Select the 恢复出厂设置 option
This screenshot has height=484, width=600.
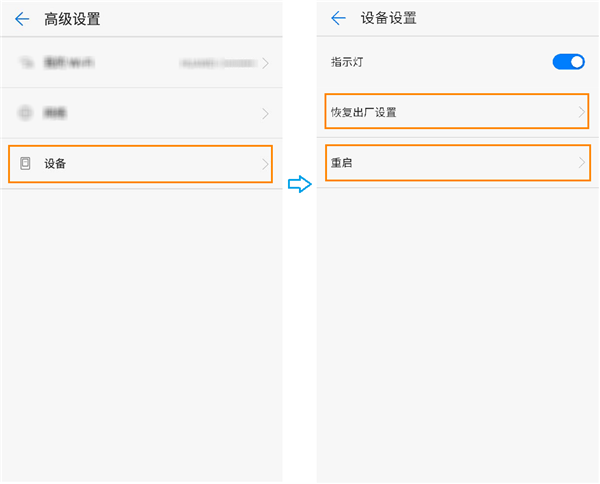point(364,112)
